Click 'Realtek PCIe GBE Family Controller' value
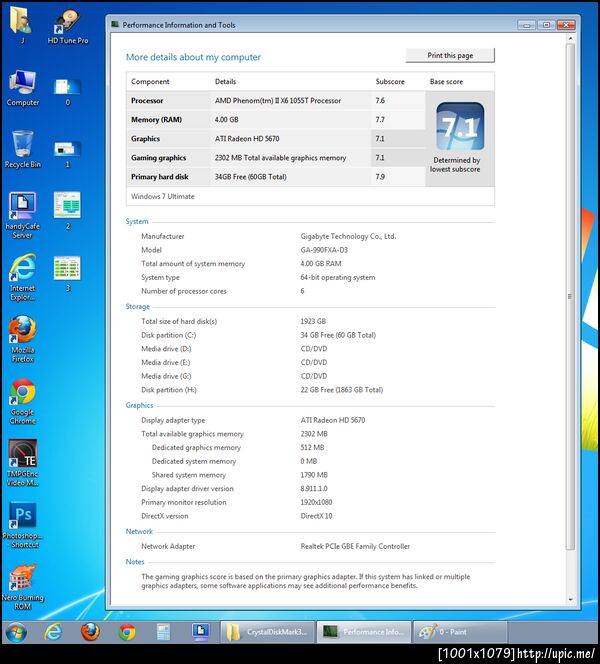The width and height of the screenshot is (600, 664). point(355,546)
